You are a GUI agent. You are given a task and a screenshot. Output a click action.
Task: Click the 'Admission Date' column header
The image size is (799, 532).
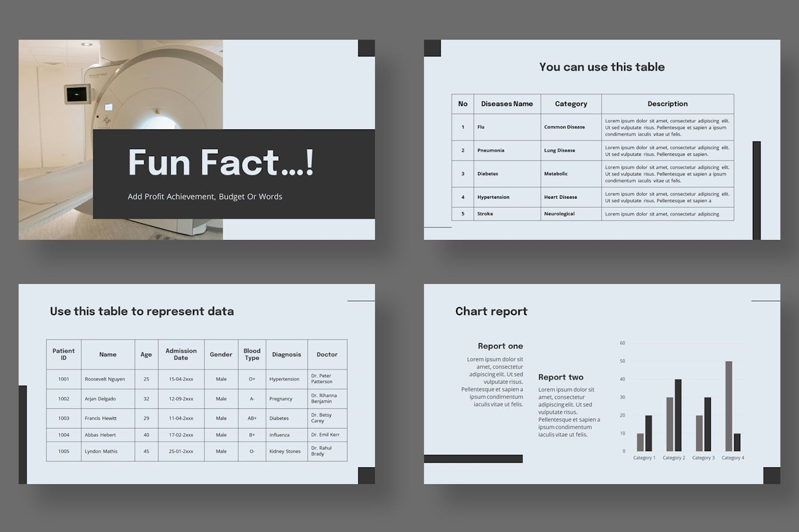pos(181,354)
